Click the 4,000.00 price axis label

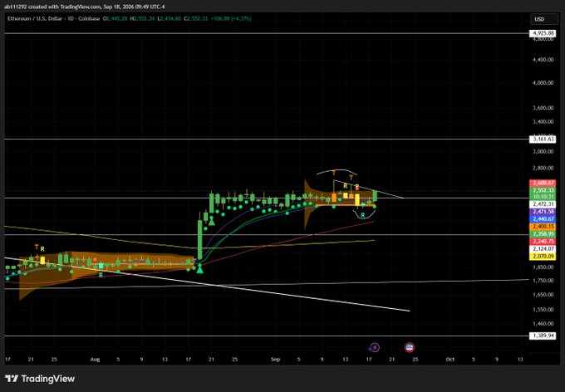(x=543, y=82)
